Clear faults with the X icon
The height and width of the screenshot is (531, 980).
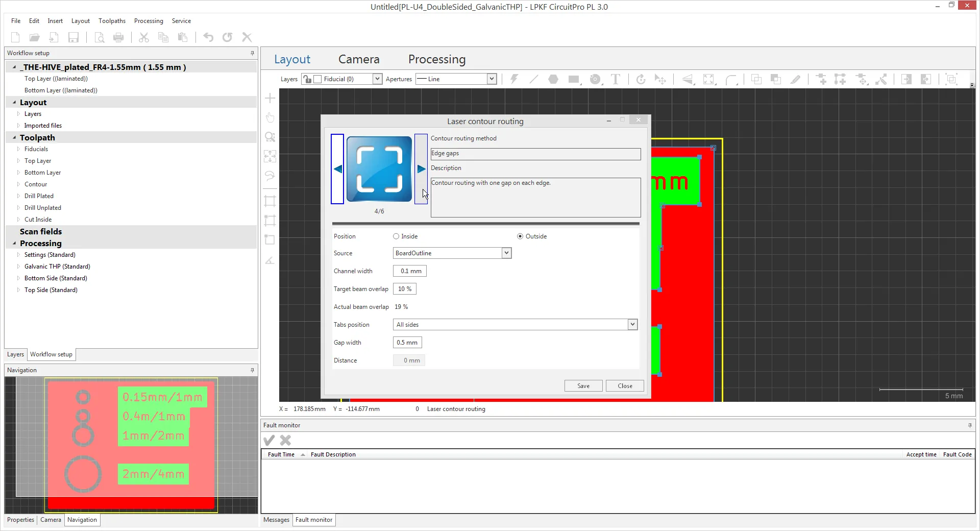coord(286,440)
